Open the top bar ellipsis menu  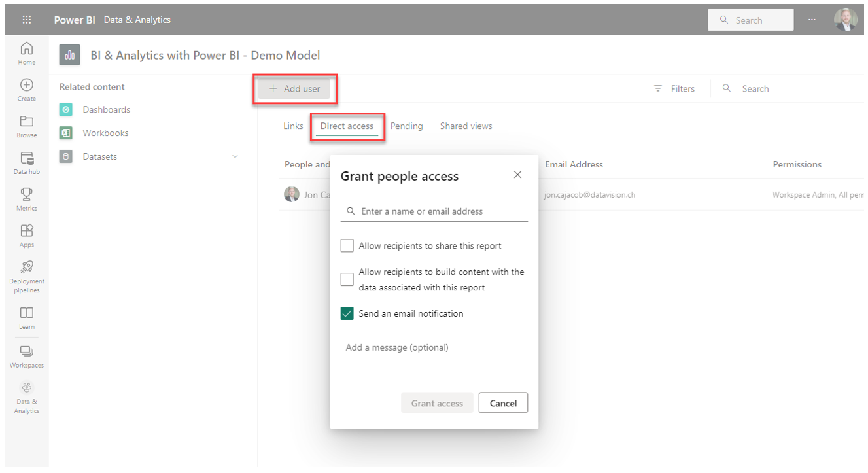(812, 20)
